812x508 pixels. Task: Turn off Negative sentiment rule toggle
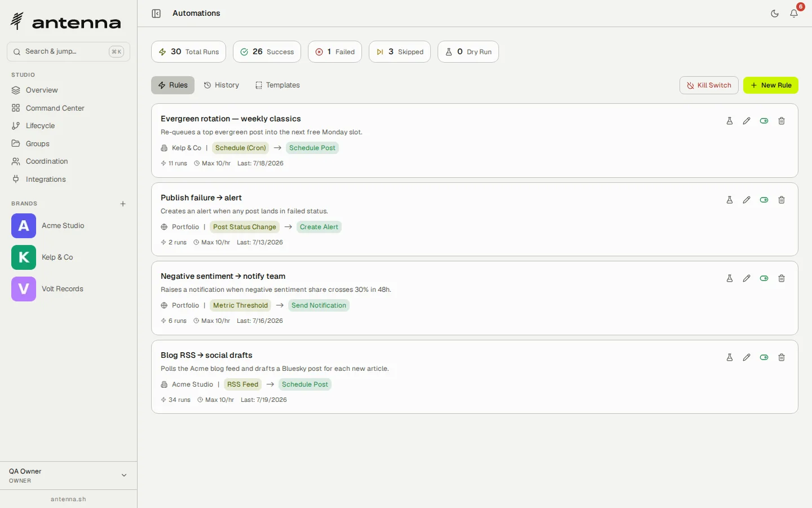(x=764, y=278)
